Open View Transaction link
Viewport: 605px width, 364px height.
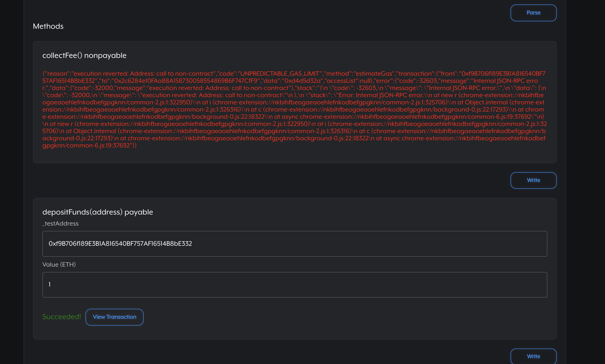[114, 317]
